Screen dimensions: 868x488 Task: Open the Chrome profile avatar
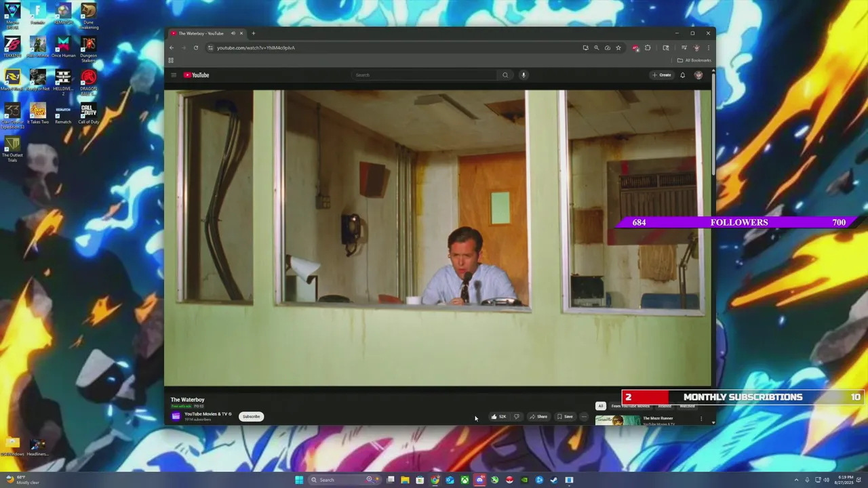(696, 47)
